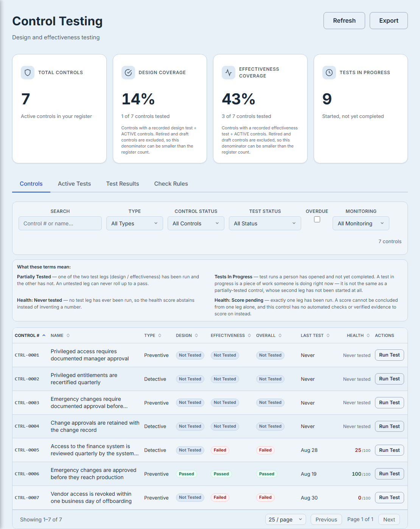The height and width of the screenshot is (529, 420).
Task: Click sort arrow next to Control # header
Action: point(44,335)
